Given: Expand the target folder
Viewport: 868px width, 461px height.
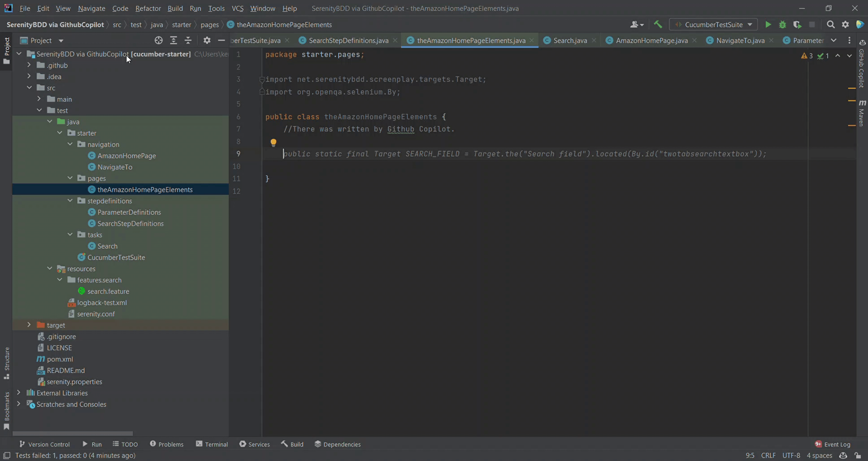Looking at the screenshot, I should click(29, 325).
